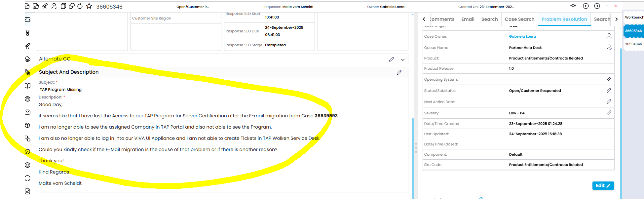
Task: Click case number 36605346 in header
Action: pyautogui.click(x=109, y=7)
